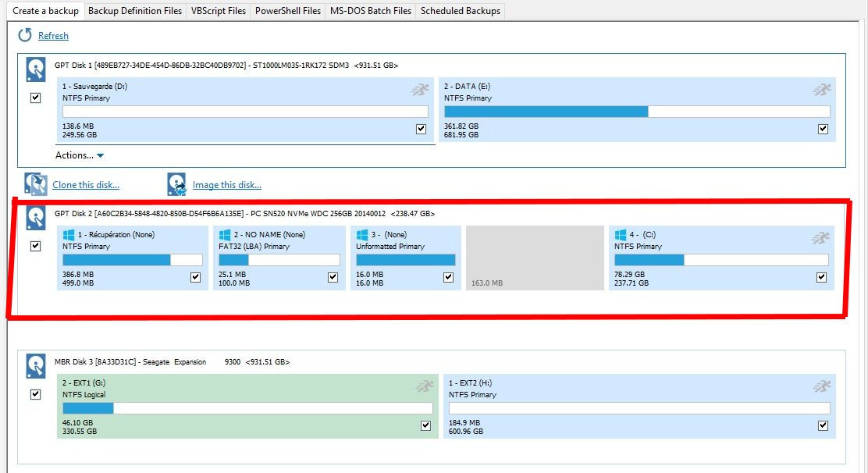The height and width of the screenshot is (473, 868).
Task: Click the 'NTFS Logical' text
Action: pos(84,394)
